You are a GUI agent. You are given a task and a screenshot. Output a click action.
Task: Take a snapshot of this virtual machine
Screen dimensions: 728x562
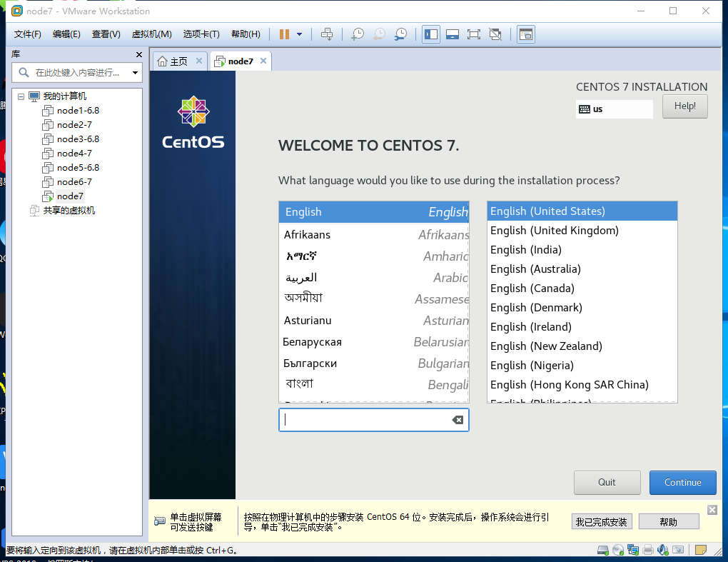[358, 34]
